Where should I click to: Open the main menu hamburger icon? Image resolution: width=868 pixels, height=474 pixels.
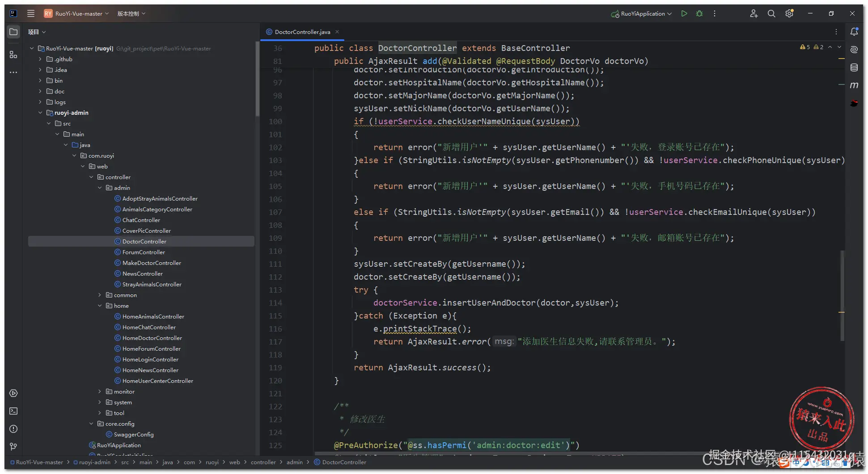point(31,13)
